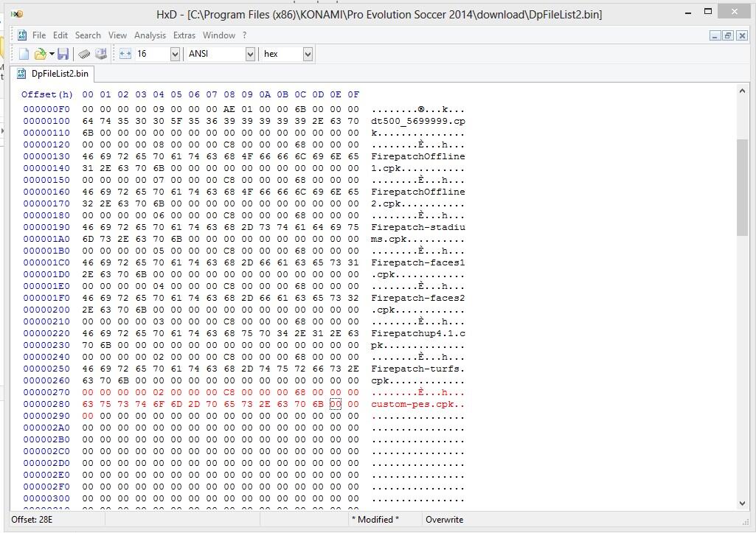Click offset row 000000F0
Viewport: 756px width, 533px height.
click(46, 109)
